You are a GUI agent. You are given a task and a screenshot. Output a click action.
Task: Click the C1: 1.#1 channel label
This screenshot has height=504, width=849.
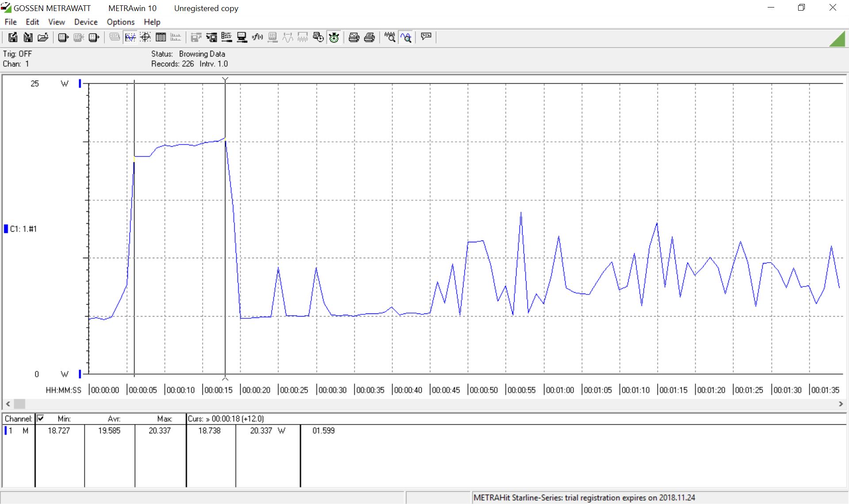23,229
